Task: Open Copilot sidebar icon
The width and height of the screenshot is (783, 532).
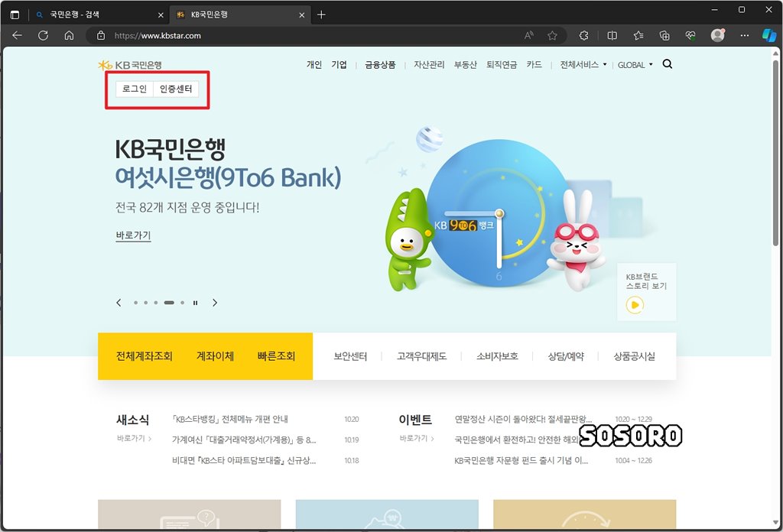Action: point(769,35)
